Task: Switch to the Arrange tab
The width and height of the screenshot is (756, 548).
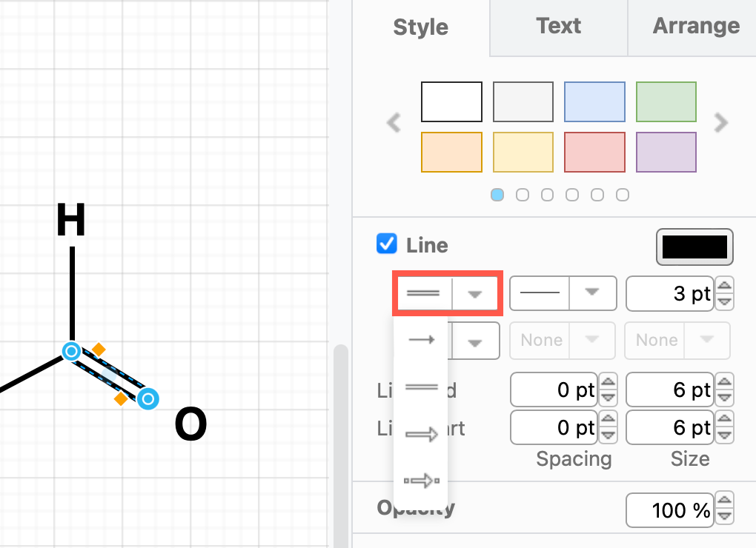Action: (x=695, y=27)
